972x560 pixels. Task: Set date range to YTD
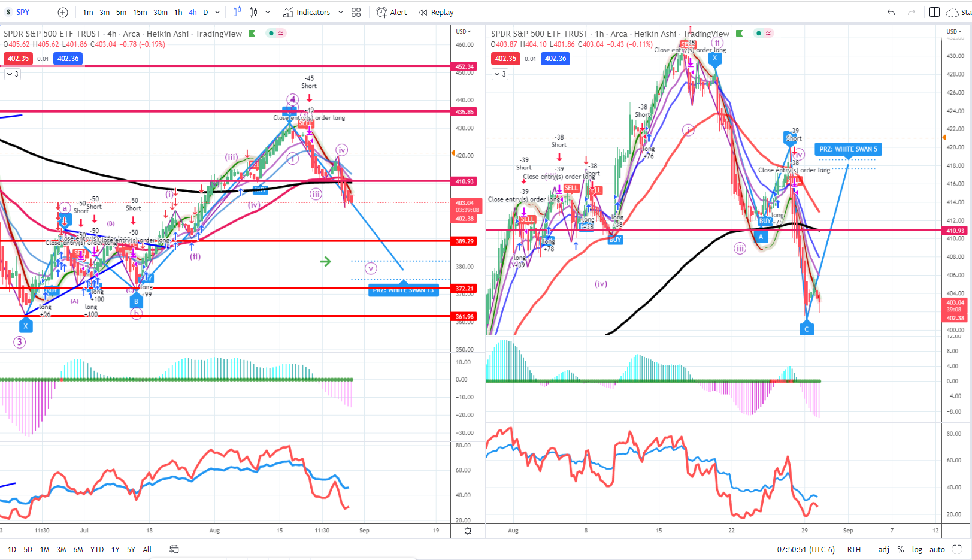97,549
